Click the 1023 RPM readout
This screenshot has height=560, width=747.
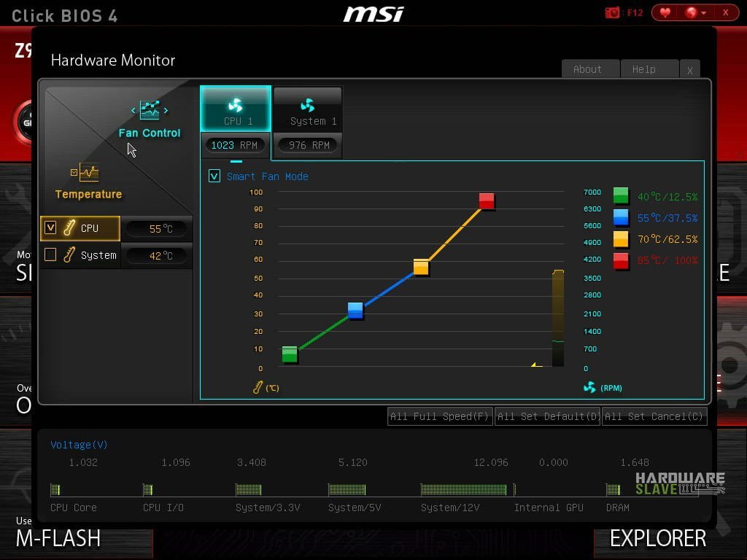point(234,145)
